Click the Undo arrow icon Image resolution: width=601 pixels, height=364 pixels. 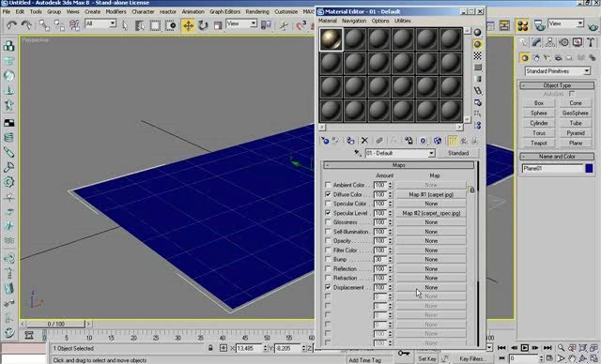[11, 25]
